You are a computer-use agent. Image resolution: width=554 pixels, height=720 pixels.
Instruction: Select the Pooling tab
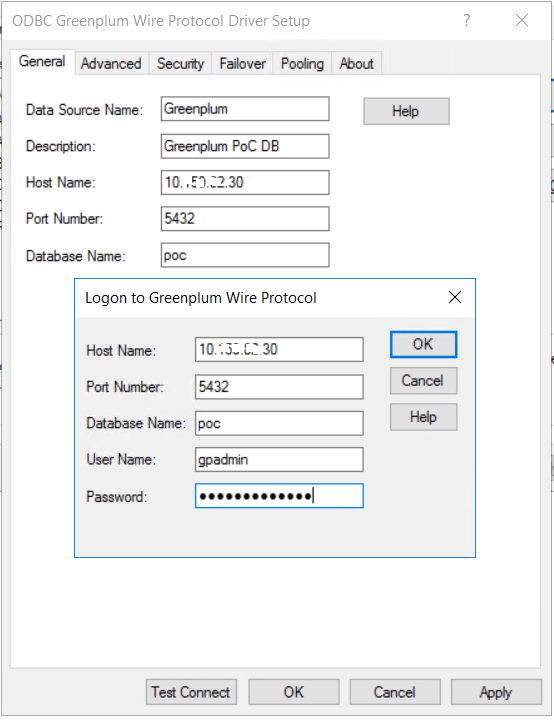point(302,63)
